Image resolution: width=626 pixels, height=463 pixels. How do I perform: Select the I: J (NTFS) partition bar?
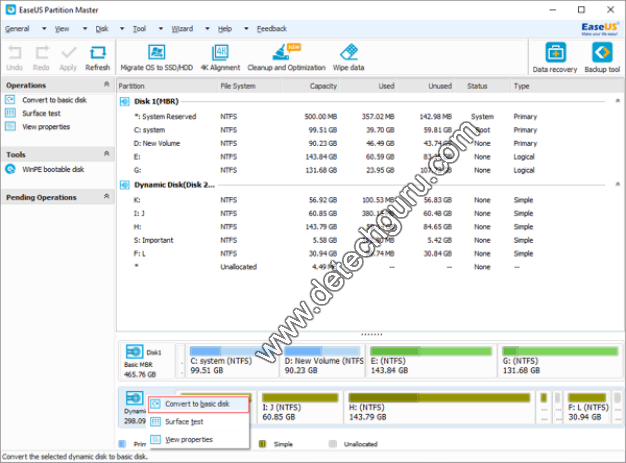[x=300, y=407]
